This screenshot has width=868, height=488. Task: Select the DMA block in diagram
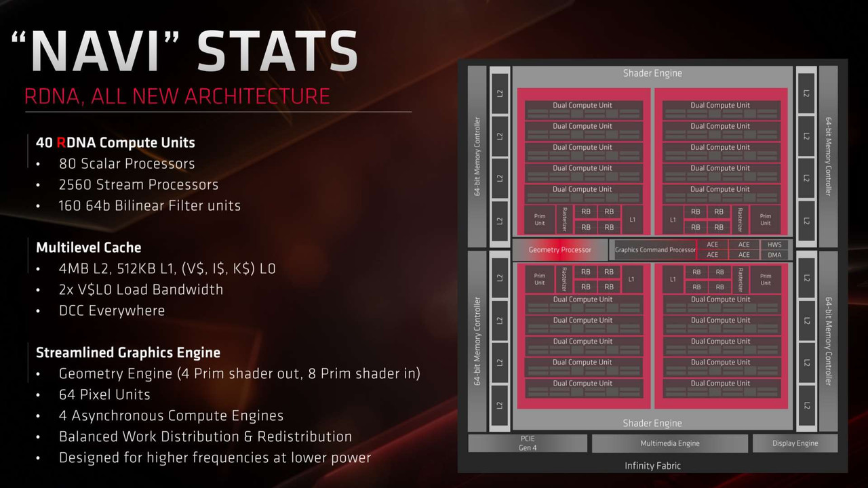point(774,255)
